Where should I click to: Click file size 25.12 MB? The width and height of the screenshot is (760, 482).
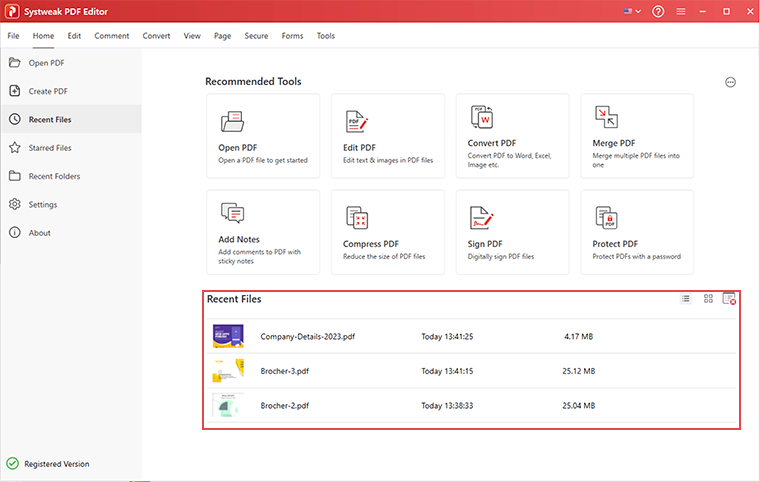pos(578,371)
